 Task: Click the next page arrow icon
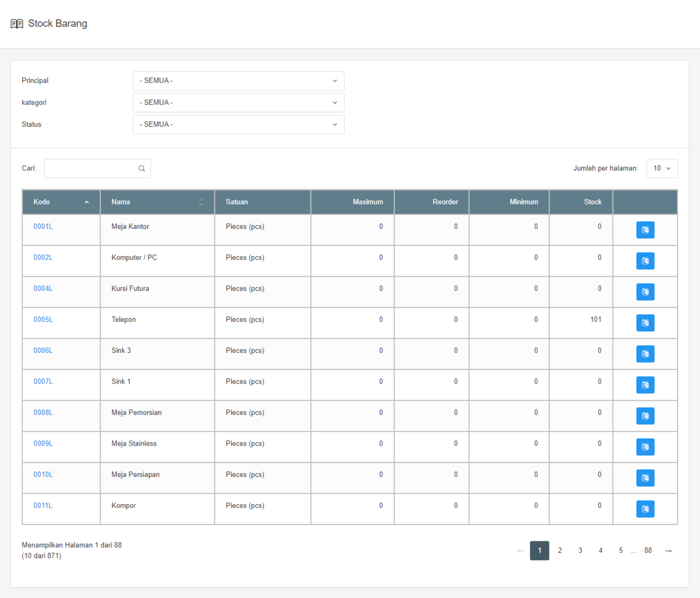coord(668,551)
